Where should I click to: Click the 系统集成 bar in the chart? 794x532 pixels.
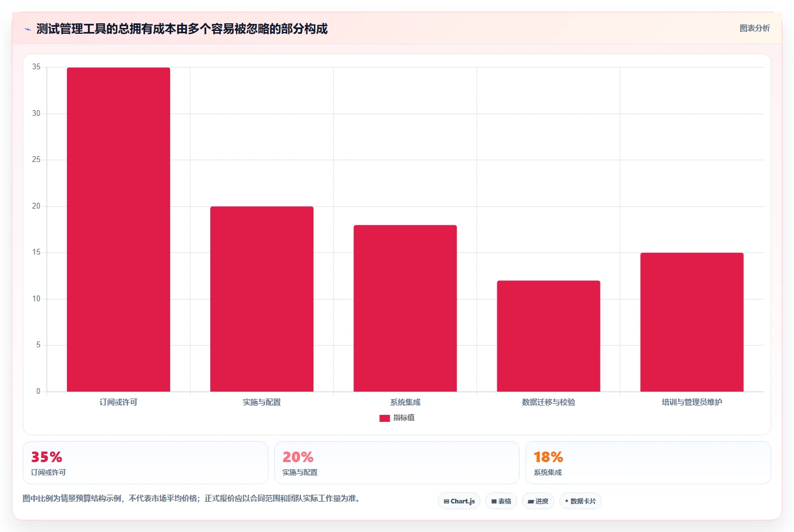point(405,308)
